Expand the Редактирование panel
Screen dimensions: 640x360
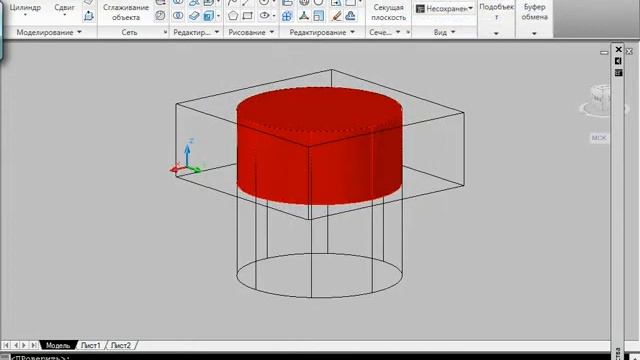(x=322, y=32)
